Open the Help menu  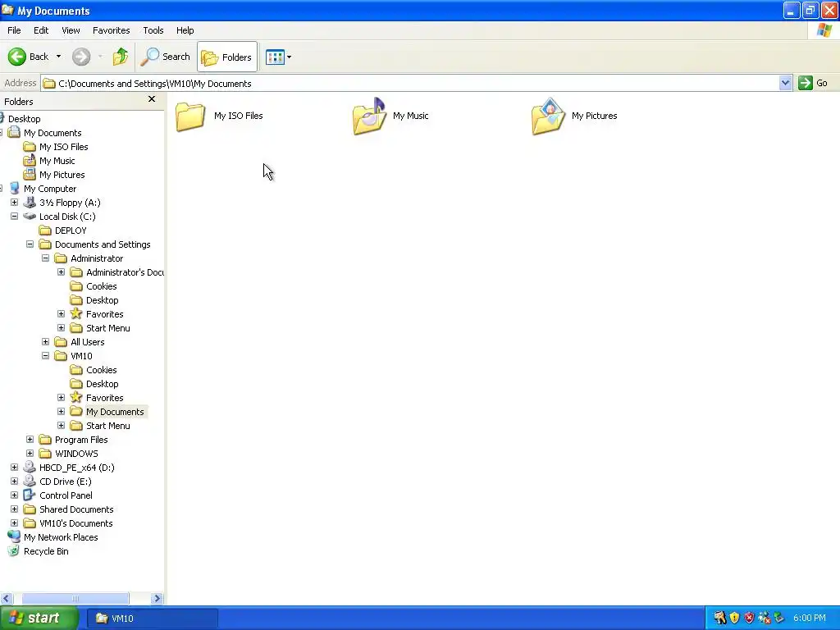click(x=185, y=30)
